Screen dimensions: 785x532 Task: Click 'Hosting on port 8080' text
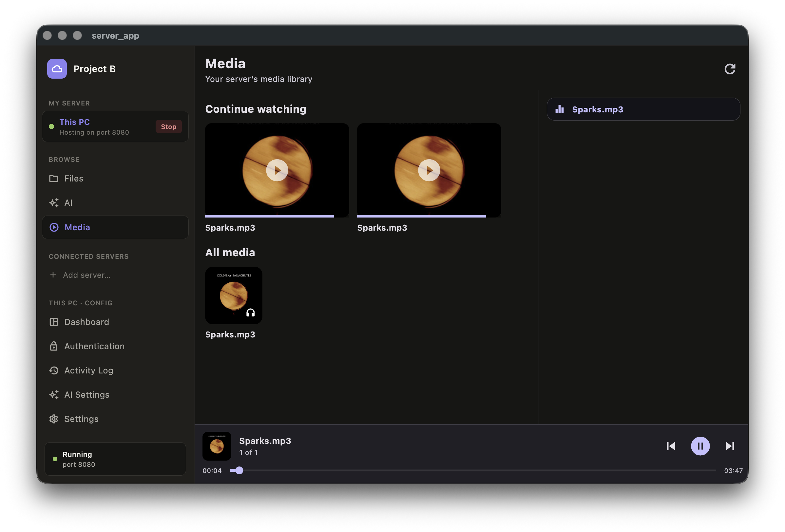coord(94,132)
